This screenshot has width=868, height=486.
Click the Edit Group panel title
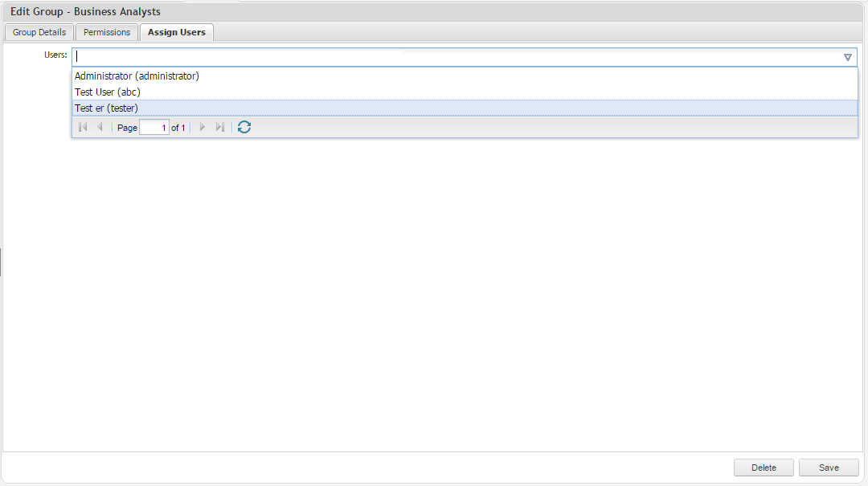pyautogui.click(x=85, y=12)
